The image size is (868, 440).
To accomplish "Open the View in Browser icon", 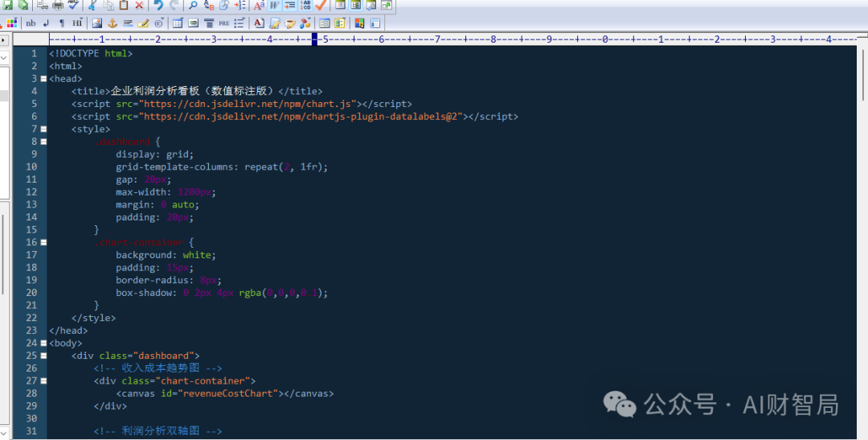I will [371, 5].
